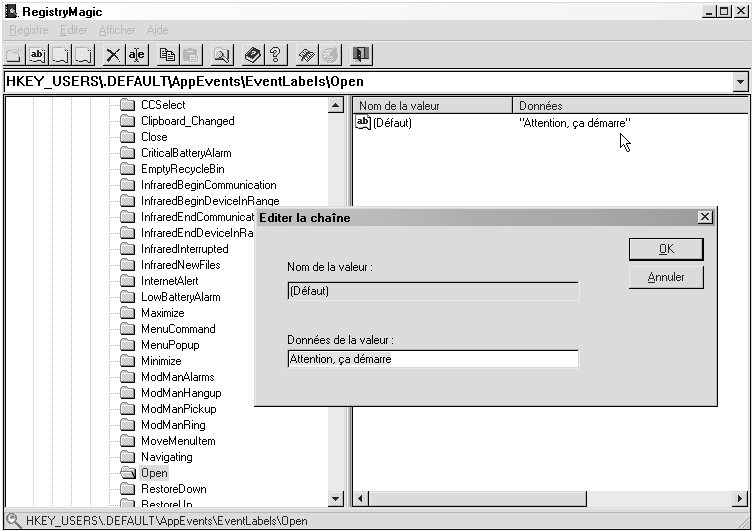Viewport: 752px width, 531px height.
Task: Click the folder icon of EmptyRecycleBin
Action: pyautogui.click(x=127, y=169)
